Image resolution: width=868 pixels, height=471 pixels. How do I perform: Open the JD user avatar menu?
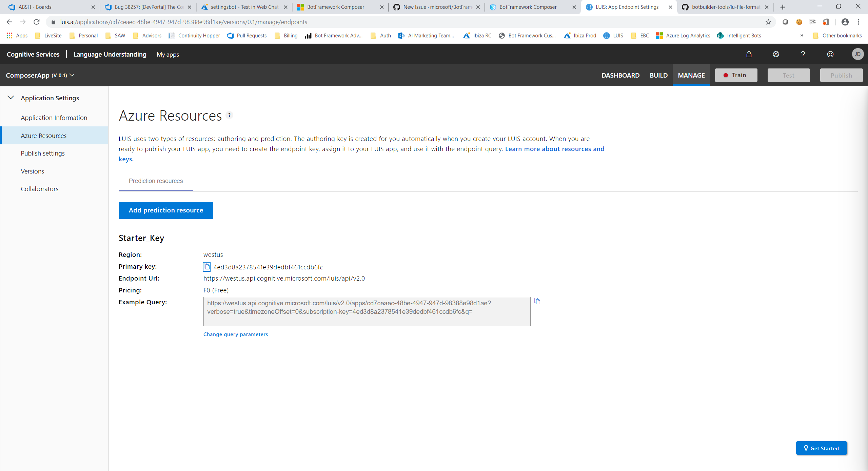click(x=857, y=54)
